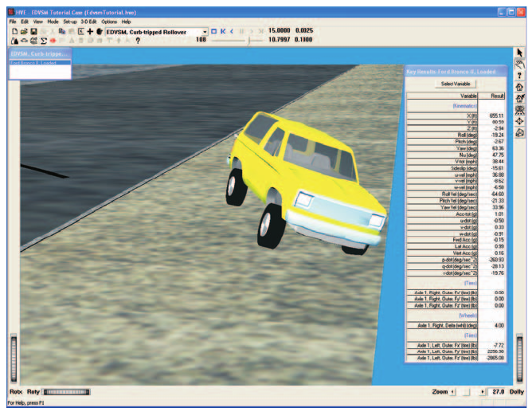The image size is (532, 412).
Task: Click the X (ft) value 655.11
Action: [496, 116]
